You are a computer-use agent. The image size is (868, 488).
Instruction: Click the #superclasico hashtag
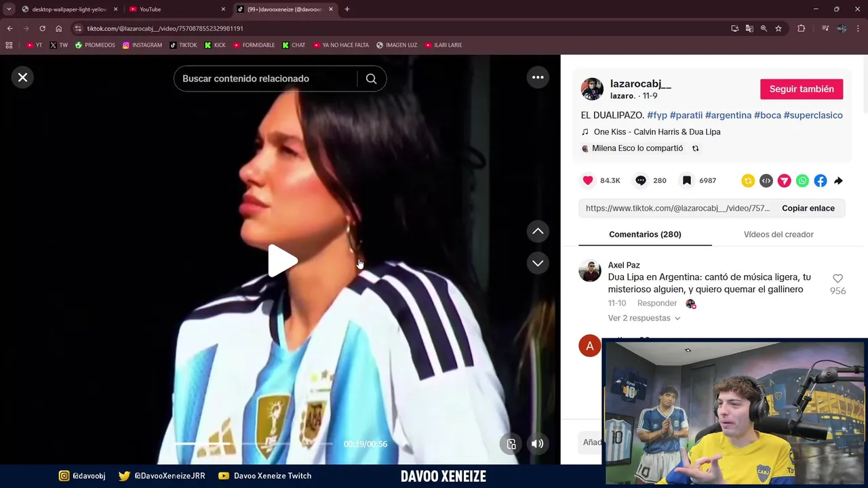point(813,115)
